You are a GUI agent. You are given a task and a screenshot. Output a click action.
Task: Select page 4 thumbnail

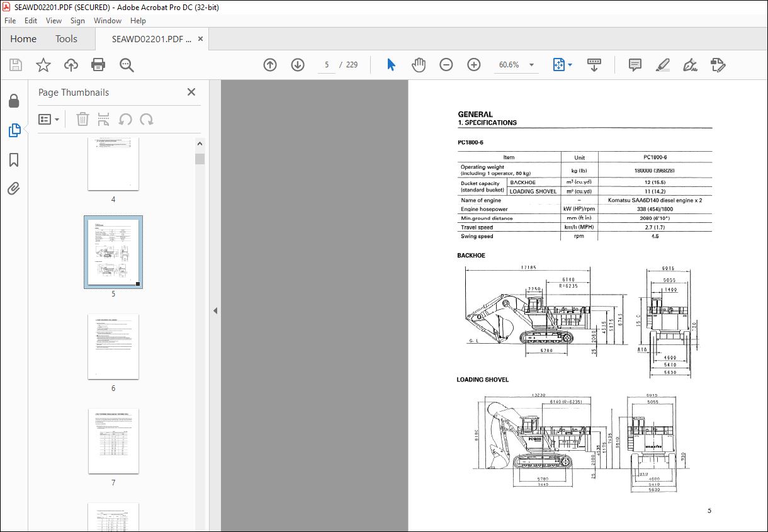click(x=113, y=164)
